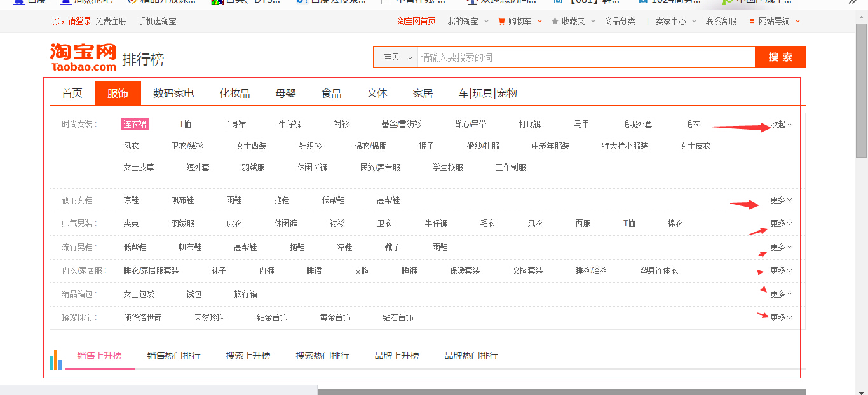Expand 靓丽女鞋 row with 更多

(x=781, y=200)
